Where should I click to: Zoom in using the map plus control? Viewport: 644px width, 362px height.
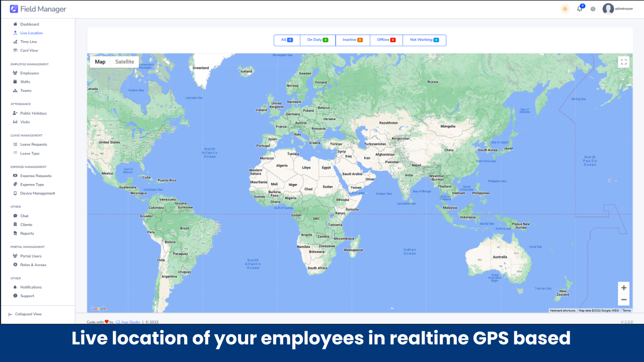pyautogui.click(x=624, y=287)
